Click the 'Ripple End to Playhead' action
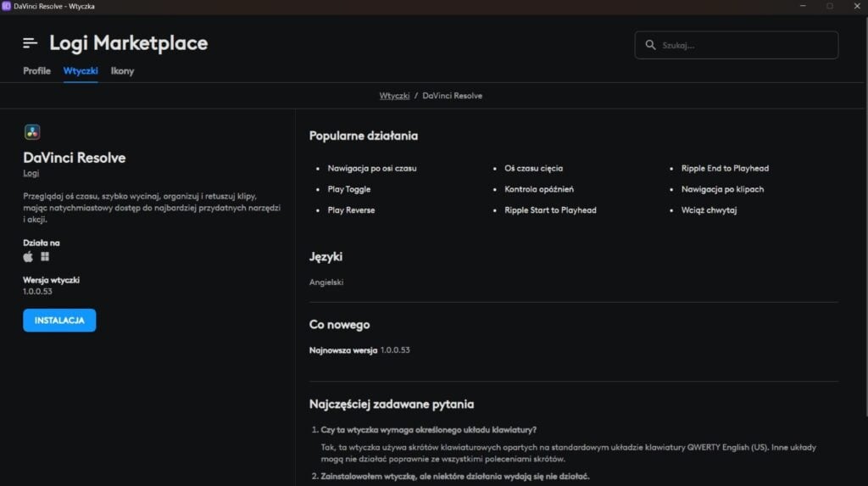868x486 pixels. click(x=725, y=169)
